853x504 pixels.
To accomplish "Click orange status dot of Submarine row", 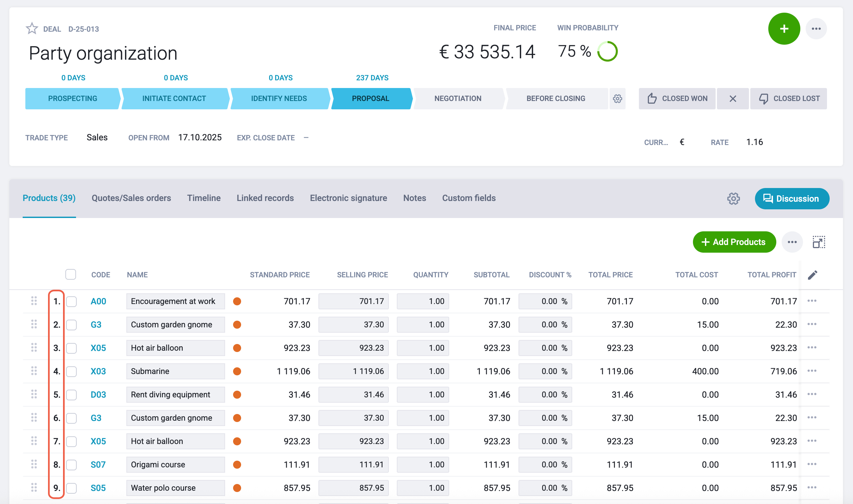I will pos(237,371).
